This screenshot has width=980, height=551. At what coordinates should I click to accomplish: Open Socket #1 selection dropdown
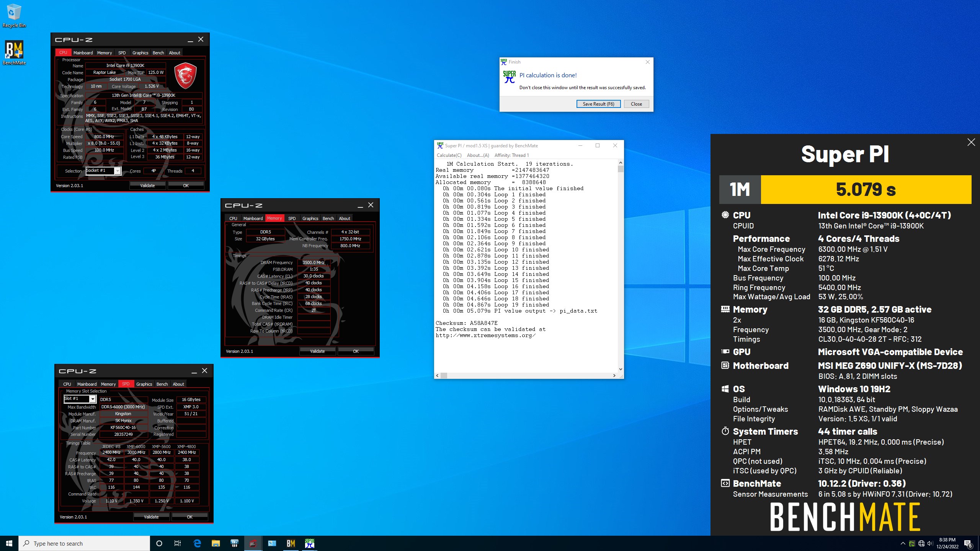[x=103, y=171]
